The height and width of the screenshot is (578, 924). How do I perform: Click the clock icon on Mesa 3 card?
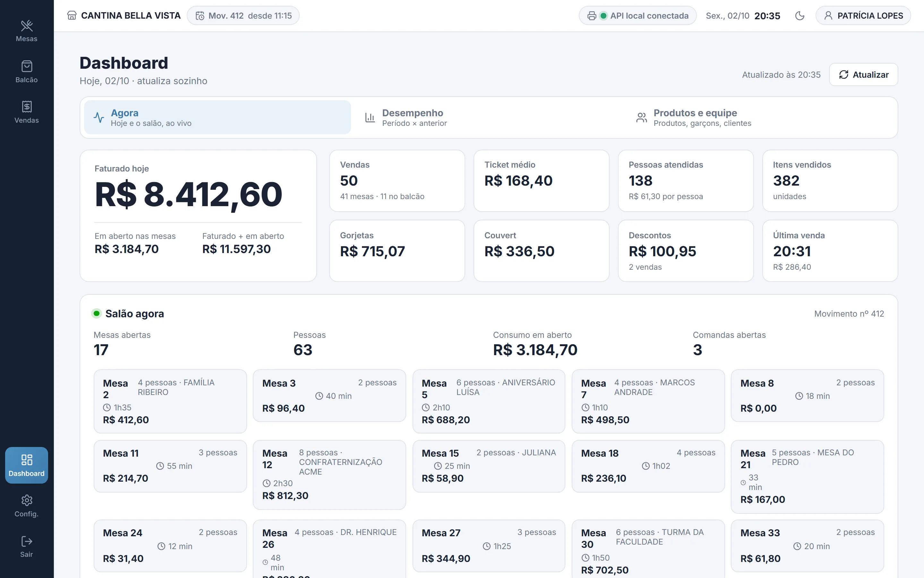pyautogui.click(x=319, y=396)
